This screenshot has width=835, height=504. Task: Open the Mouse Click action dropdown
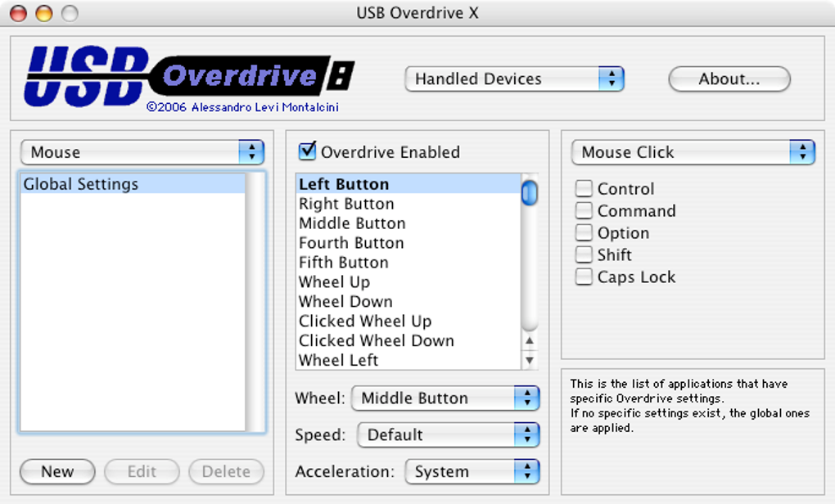point(693,152)
